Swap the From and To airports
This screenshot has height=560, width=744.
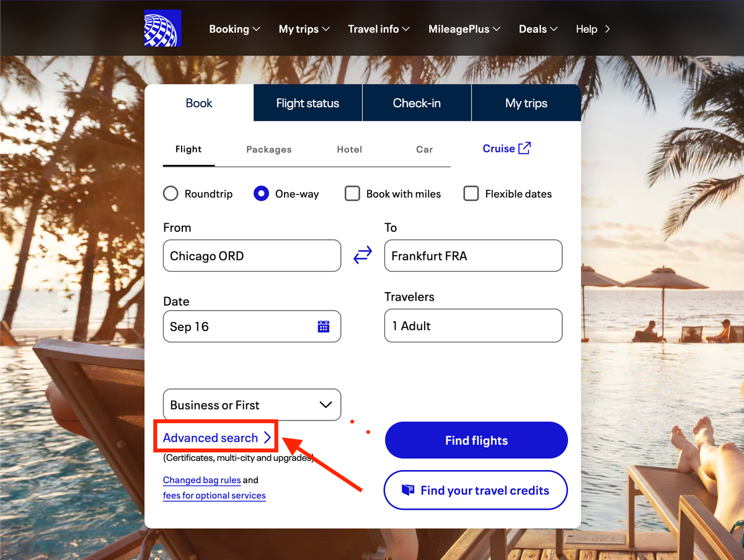pyautogui.click(x=363, y=255)
